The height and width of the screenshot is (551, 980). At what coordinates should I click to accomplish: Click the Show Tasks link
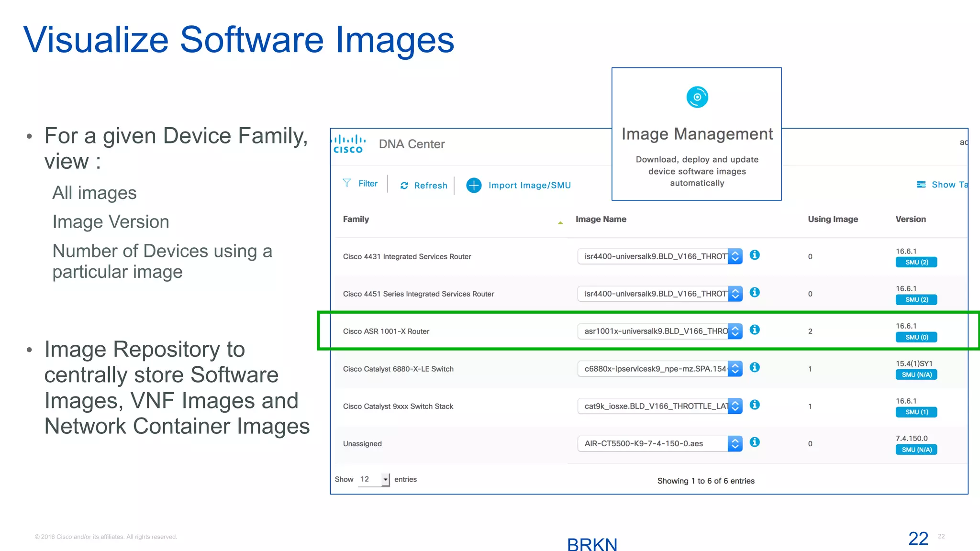point(949,185)
